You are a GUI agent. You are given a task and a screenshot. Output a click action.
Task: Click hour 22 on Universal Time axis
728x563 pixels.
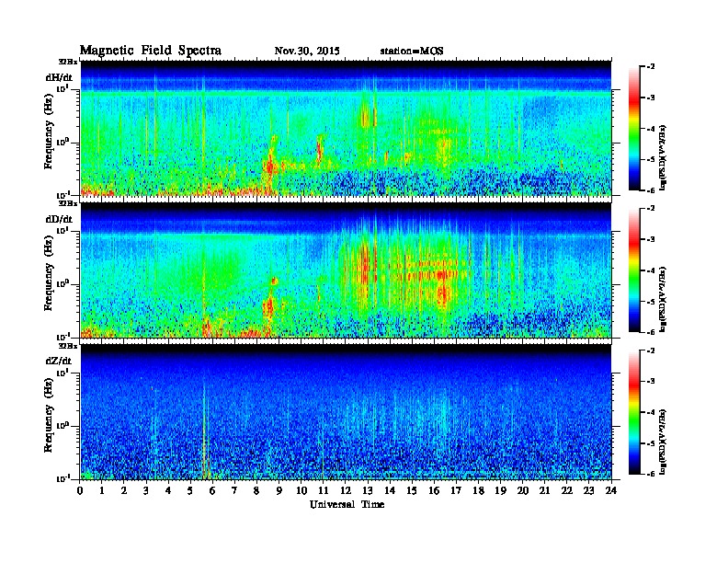coord(567,490)
